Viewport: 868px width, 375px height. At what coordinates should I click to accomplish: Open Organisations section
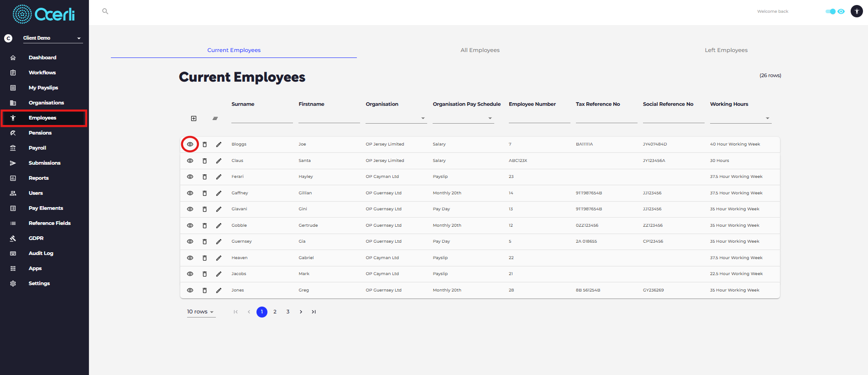click(x=46, y=103)
